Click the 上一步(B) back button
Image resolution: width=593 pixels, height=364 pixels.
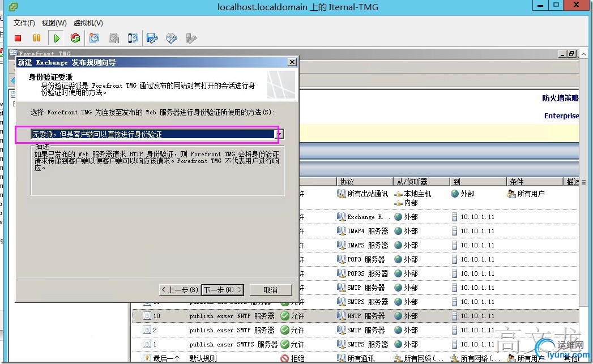[180, 290]
